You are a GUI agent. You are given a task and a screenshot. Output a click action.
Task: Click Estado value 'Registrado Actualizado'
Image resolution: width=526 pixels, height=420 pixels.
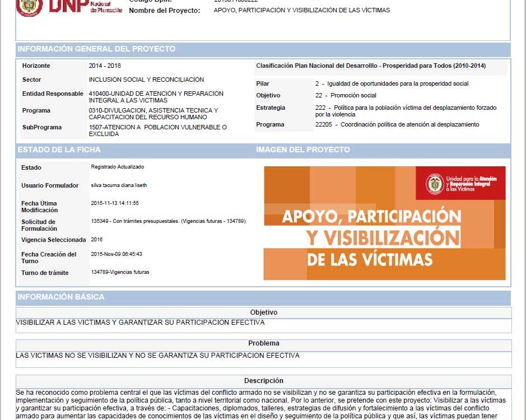(118, 167)
